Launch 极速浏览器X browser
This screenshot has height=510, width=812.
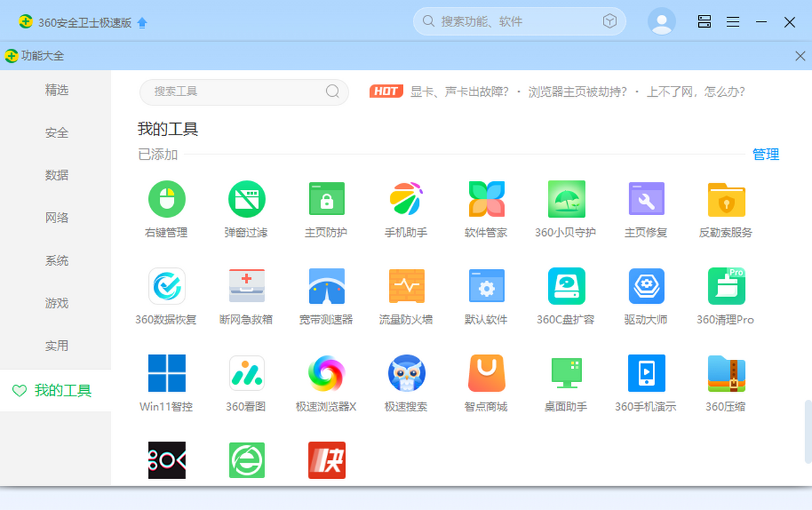[326, 373]
